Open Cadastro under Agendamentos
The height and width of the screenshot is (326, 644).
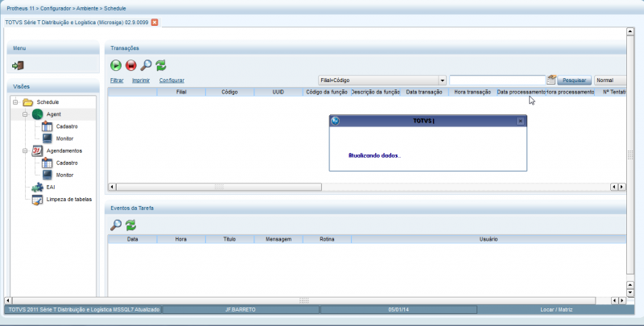tap(67, 163)
